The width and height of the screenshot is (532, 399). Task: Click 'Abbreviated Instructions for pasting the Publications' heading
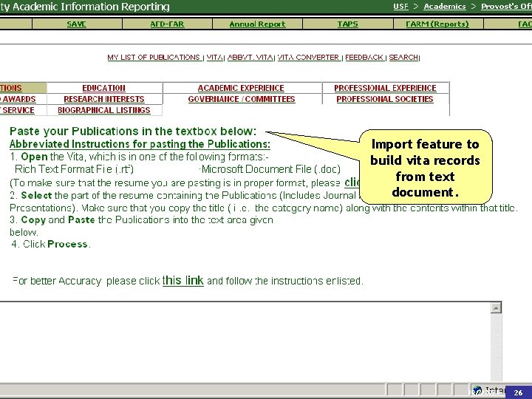tap(140, 144)
